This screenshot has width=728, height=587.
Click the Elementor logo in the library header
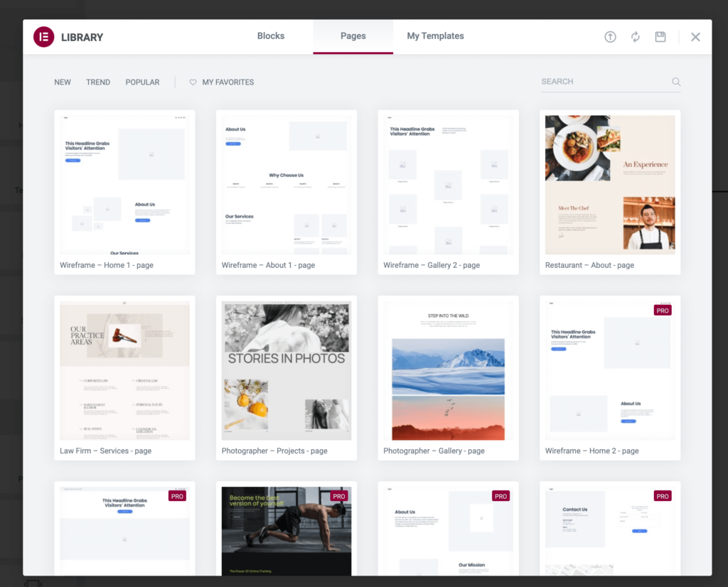[43, 36]
